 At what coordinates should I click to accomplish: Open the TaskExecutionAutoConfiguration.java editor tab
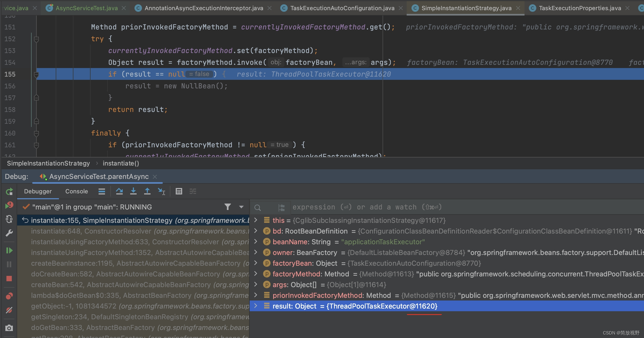[x=342, y=8]
